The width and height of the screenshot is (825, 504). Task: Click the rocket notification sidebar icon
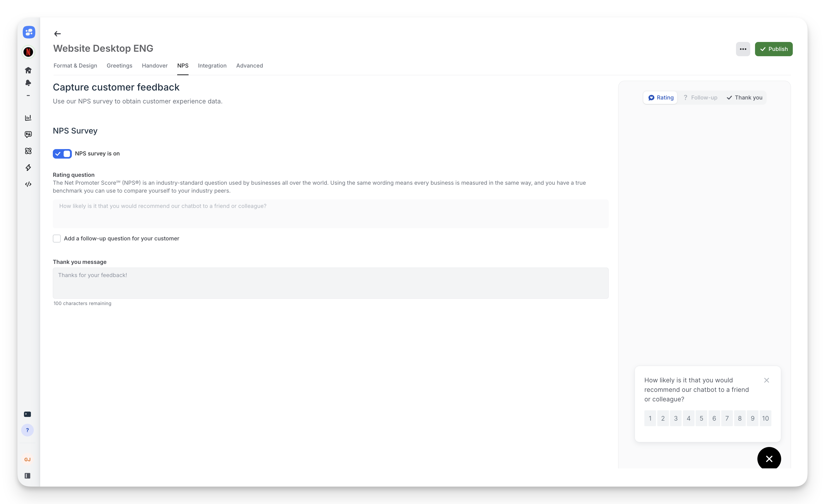(x=28, y=83)
